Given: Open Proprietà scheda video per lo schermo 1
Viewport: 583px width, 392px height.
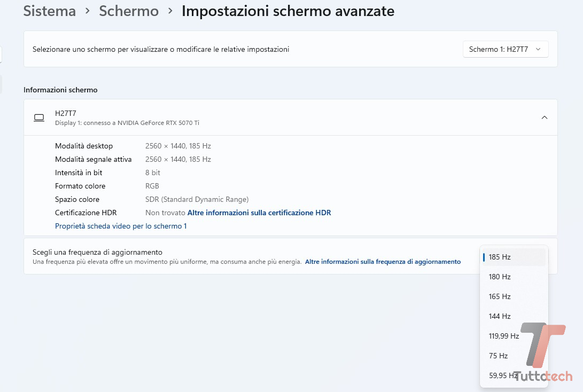Looking at the screenshot, I should (x=121, y=226).
